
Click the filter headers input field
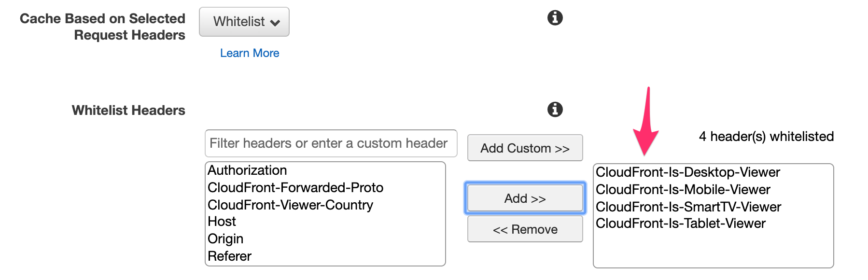tap(331, 143)
